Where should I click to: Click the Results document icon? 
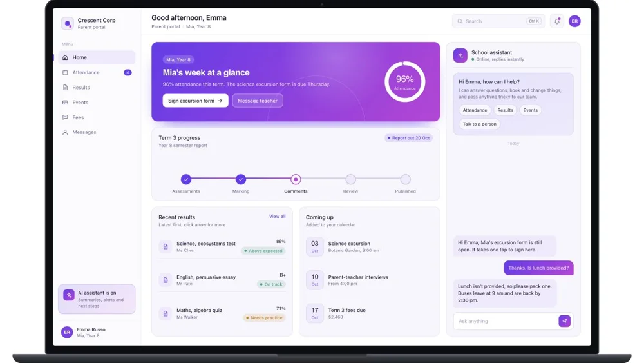(x=65, y=88)
